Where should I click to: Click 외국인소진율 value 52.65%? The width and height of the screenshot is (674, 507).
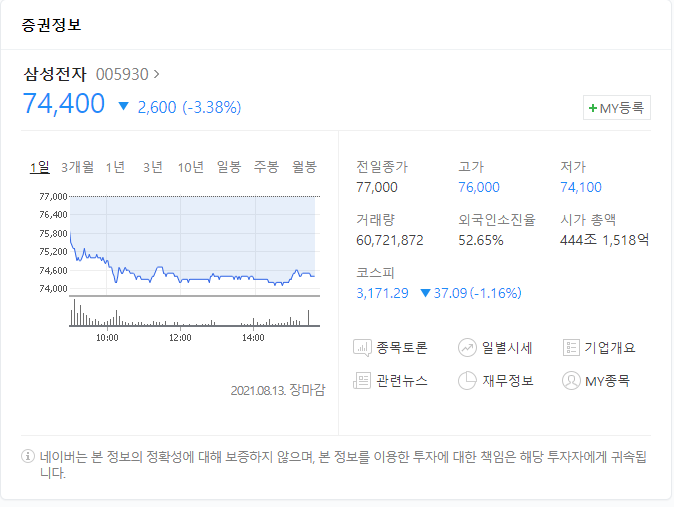481,240
